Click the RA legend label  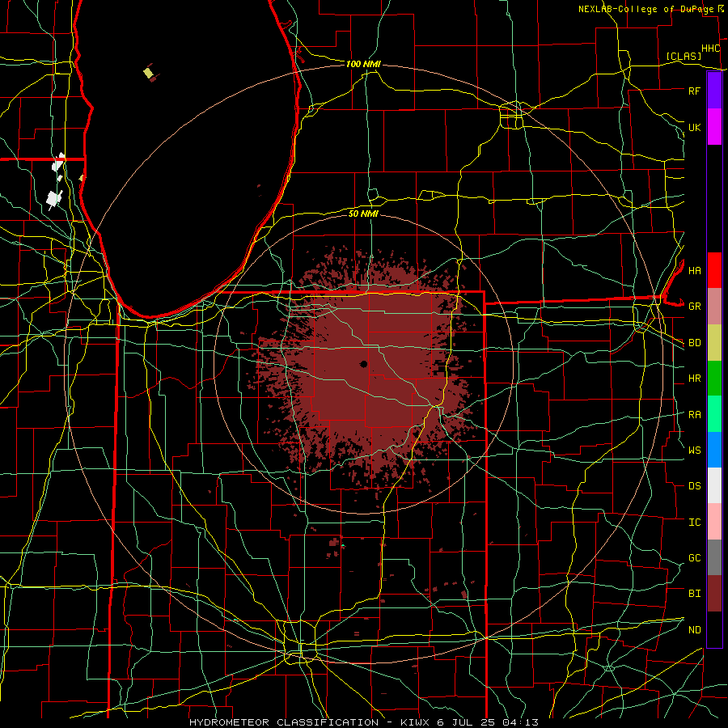[694, 415]
